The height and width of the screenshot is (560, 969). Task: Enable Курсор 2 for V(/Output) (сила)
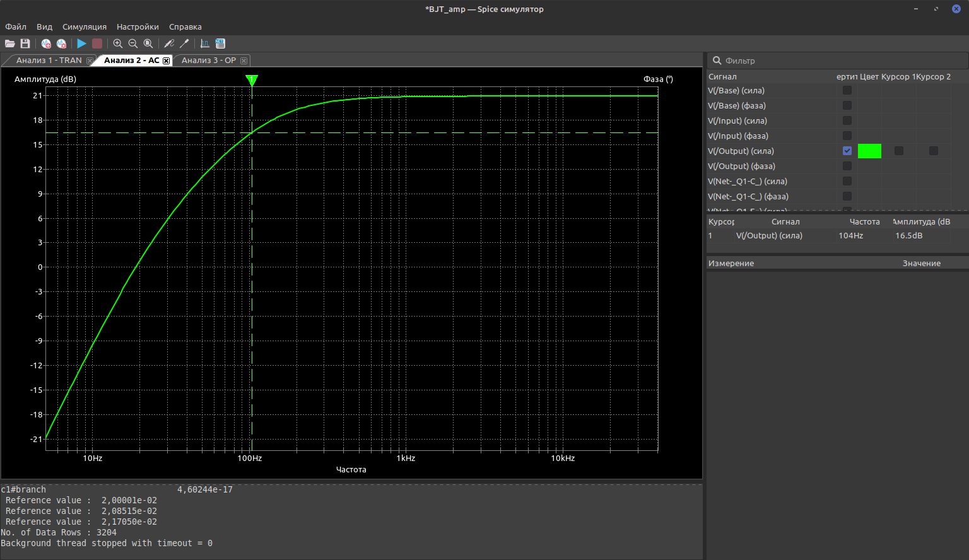point(934,151)
